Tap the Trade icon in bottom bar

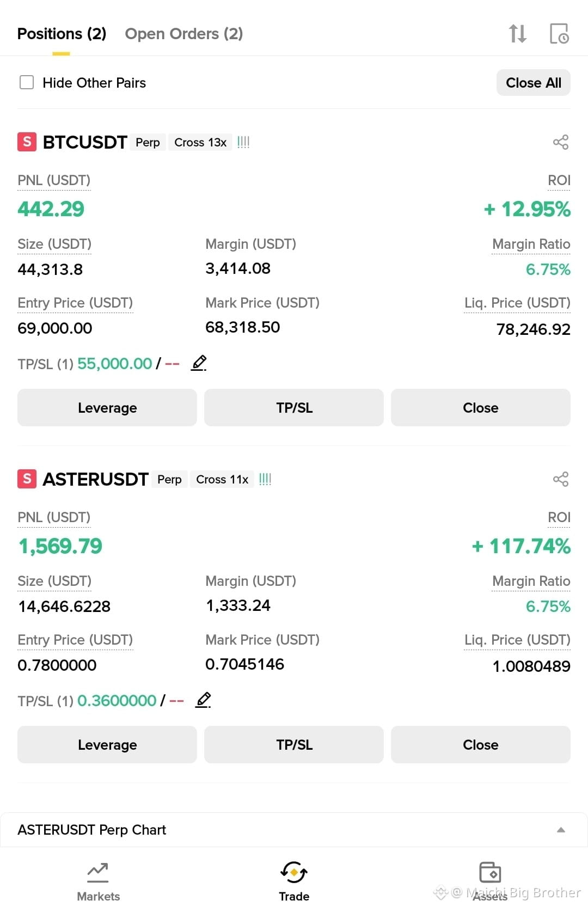[x=294, y=872]
